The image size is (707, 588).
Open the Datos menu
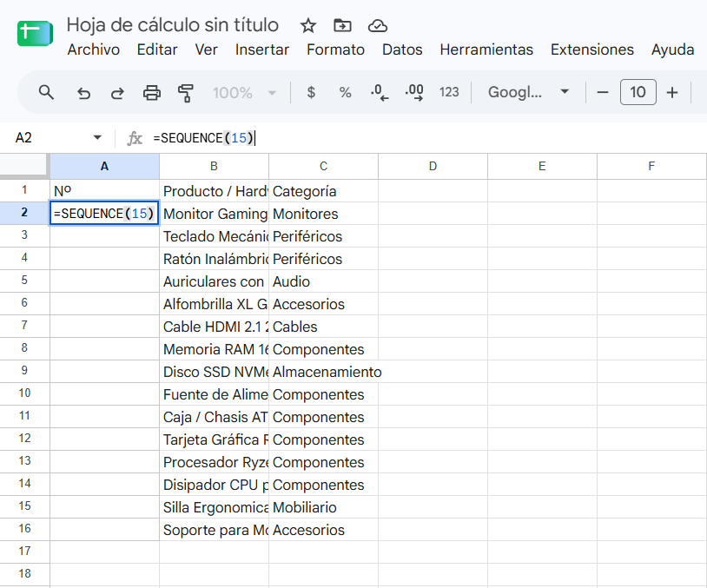(402, 50)
